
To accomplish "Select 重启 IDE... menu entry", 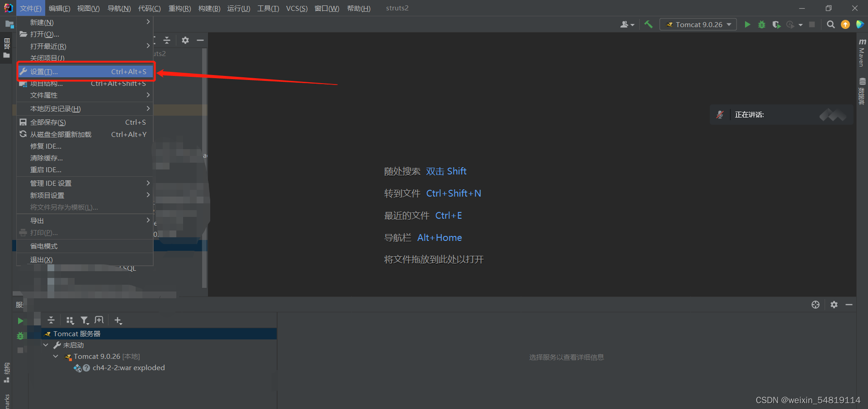I will pos(85,170).
